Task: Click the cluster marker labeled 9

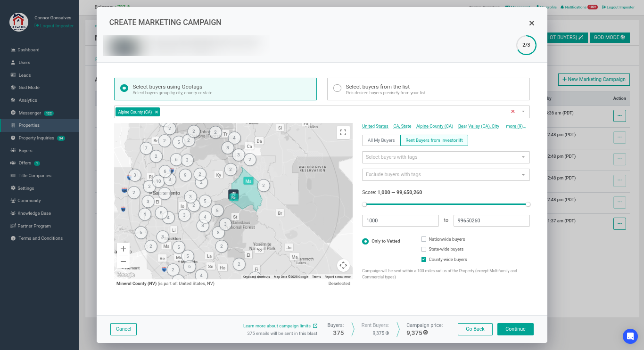Action: pos(185,175)
